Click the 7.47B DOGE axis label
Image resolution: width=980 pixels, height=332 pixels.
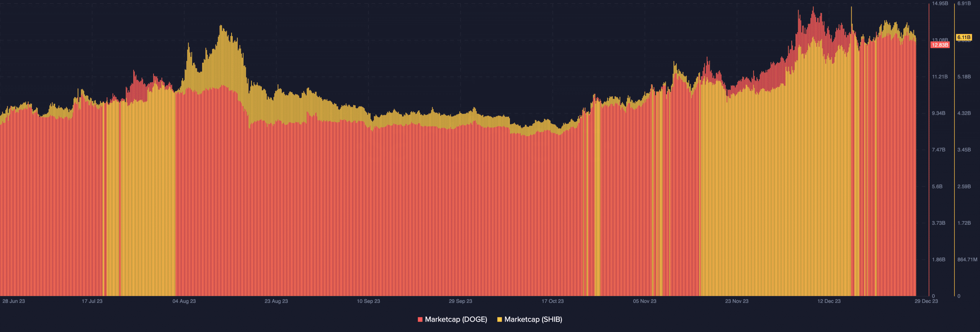pos(939,150)
